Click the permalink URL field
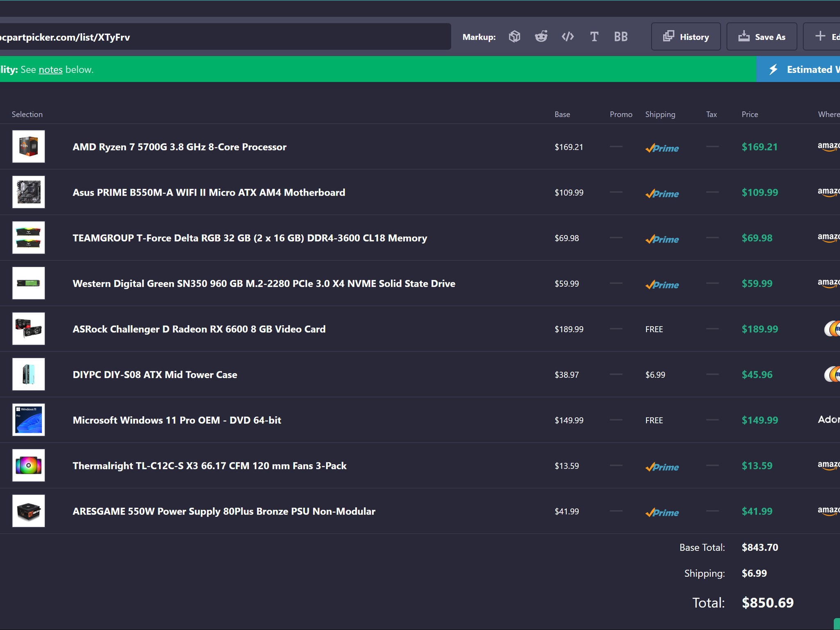Screen dimensions: 840x630 pos(225,37)
